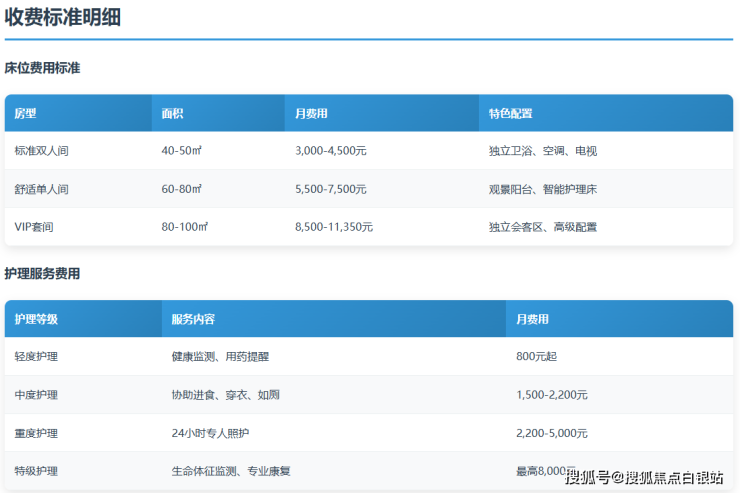The width and height of the screenshot is (740, 493).
Task: Click the 搜狐号@搜狐焦点白银站 watermark
Action: click(644, 477)
